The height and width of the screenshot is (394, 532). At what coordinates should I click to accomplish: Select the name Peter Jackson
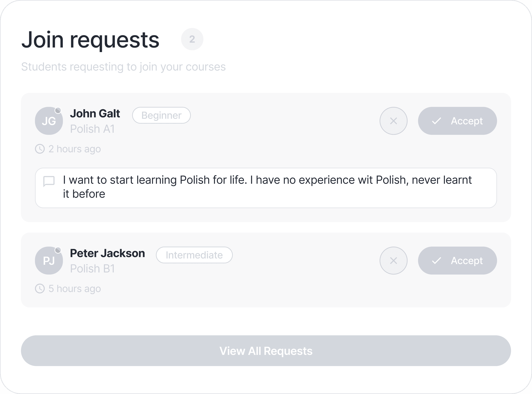[x=107, y=253]
